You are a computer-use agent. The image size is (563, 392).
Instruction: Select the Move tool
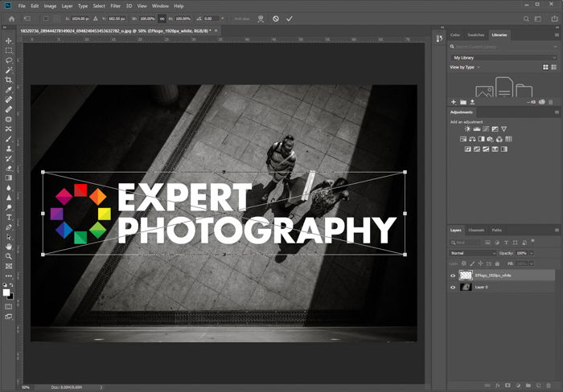(x=9, y=41)
